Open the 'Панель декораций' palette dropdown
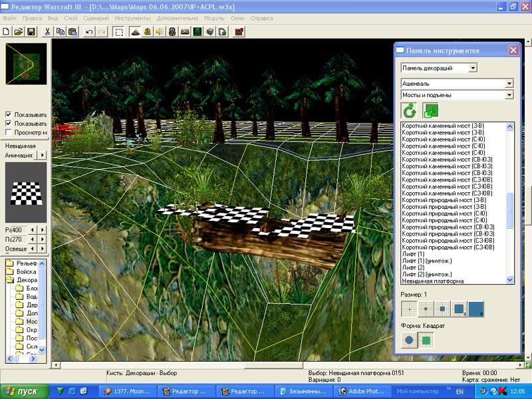This screenshot has width=532, height=399. point(473,68)
